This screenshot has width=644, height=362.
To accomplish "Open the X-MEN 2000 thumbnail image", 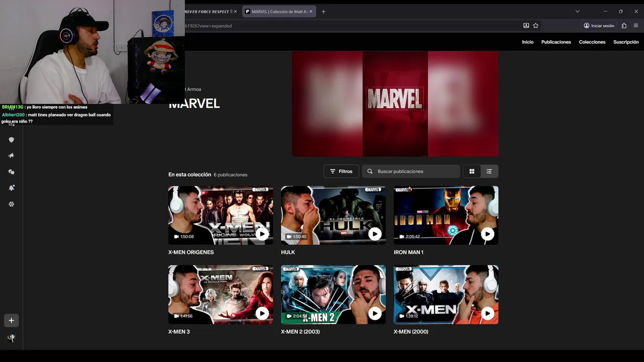I will 446,295.
